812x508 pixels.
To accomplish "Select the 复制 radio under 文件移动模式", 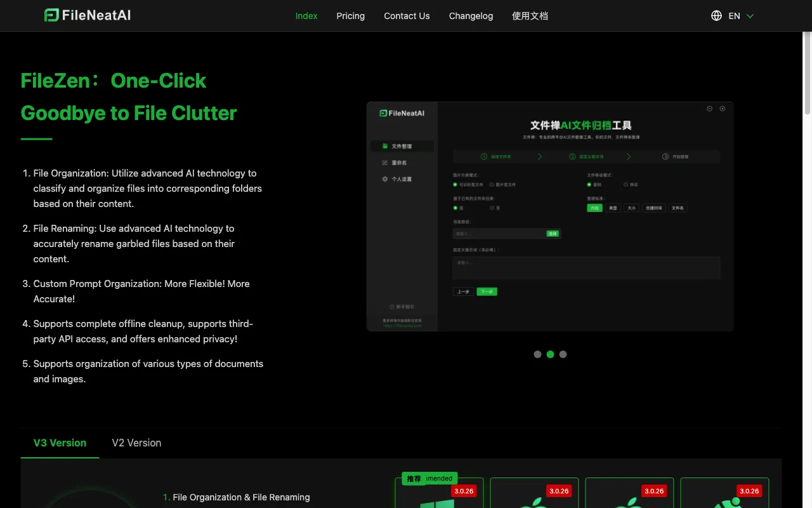I will coord(589,185).
